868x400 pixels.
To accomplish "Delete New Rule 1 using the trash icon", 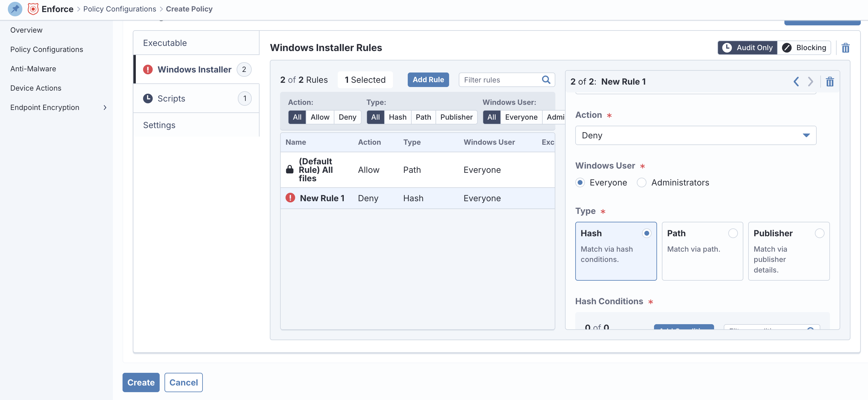I will coord(830,82).
